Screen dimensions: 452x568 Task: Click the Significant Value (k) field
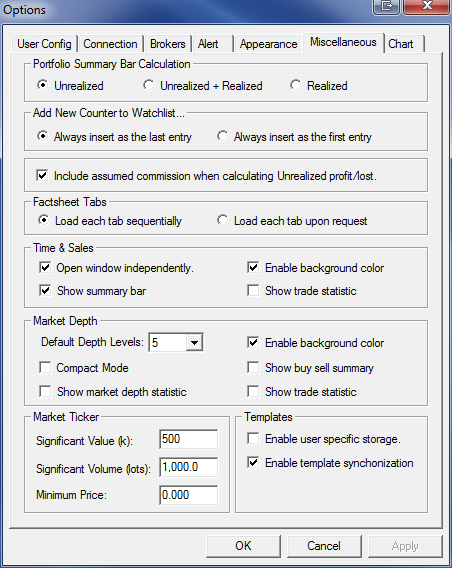pos(189,439)
